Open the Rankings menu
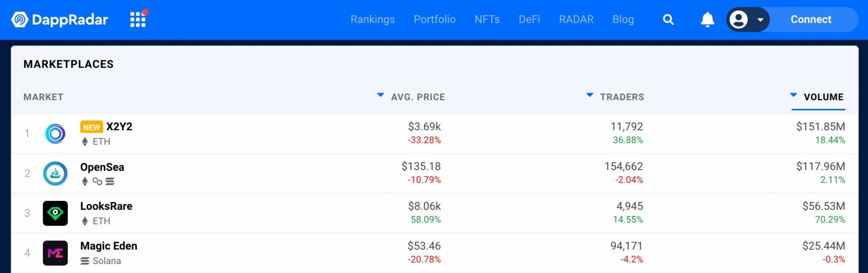 (373, 20)
